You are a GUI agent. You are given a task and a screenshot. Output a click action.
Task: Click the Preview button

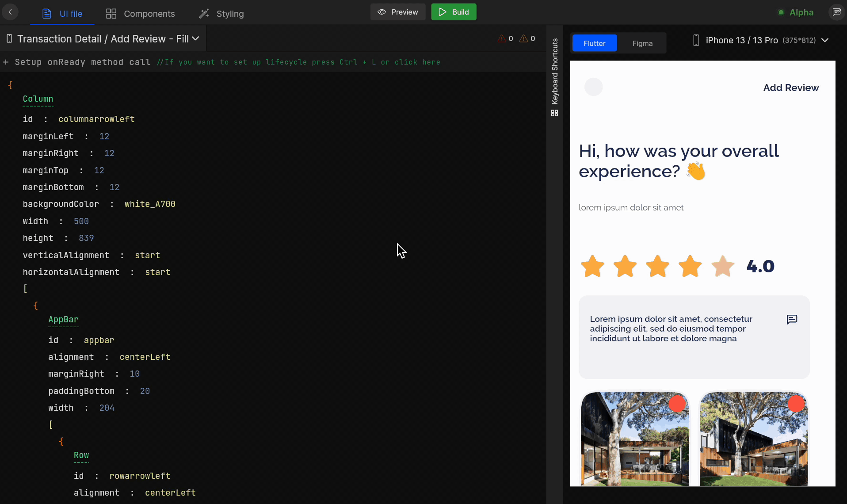click(x=398, y=12)
